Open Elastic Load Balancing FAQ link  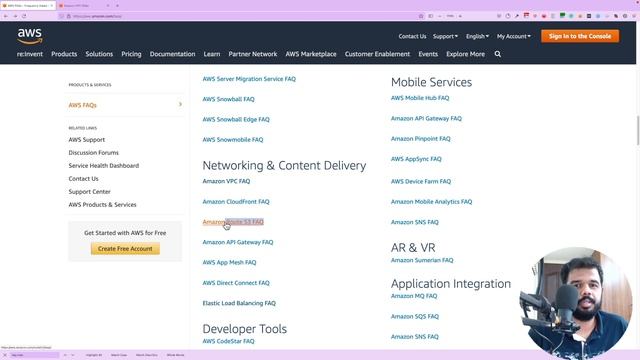[239, 303]
